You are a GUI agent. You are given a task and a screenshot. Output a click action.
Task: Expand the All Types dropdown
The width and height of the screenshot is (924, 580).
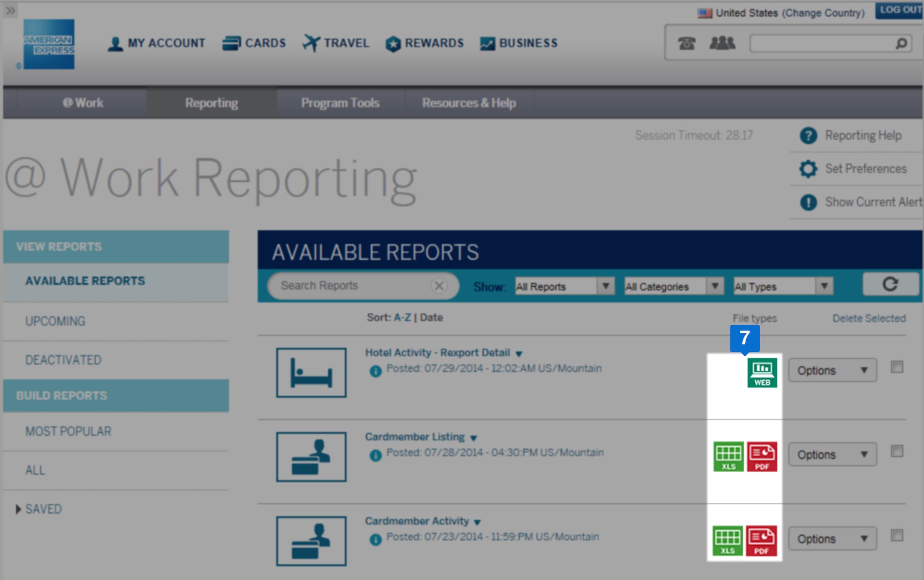(x=782, y=286)
